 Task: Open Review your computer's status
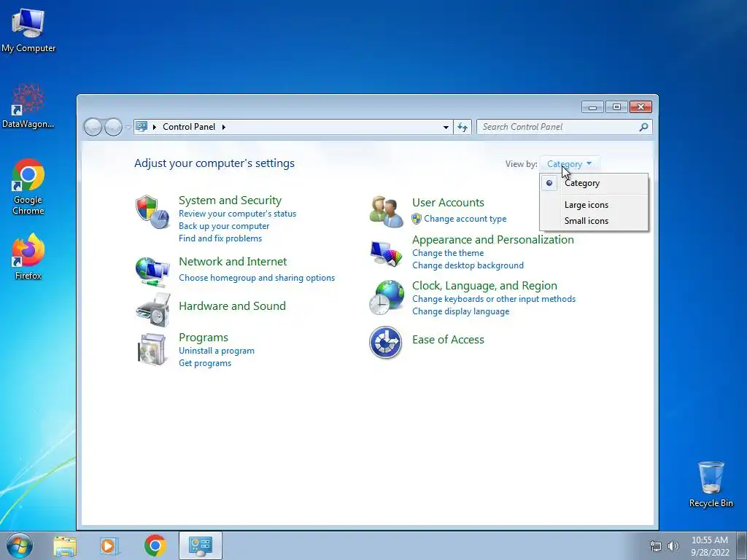pos(237,214)
